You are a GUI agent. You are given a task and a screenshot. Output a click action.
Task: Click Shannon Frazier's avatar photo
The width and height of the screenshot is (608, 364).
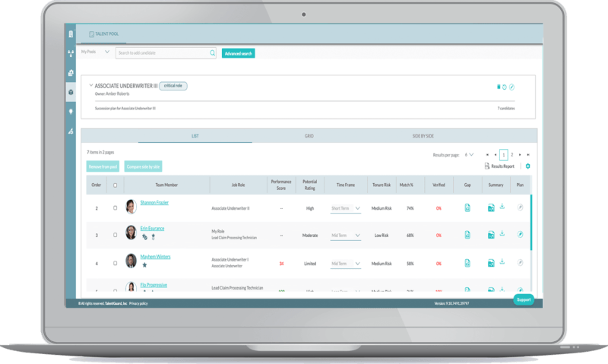click(131, 206)
